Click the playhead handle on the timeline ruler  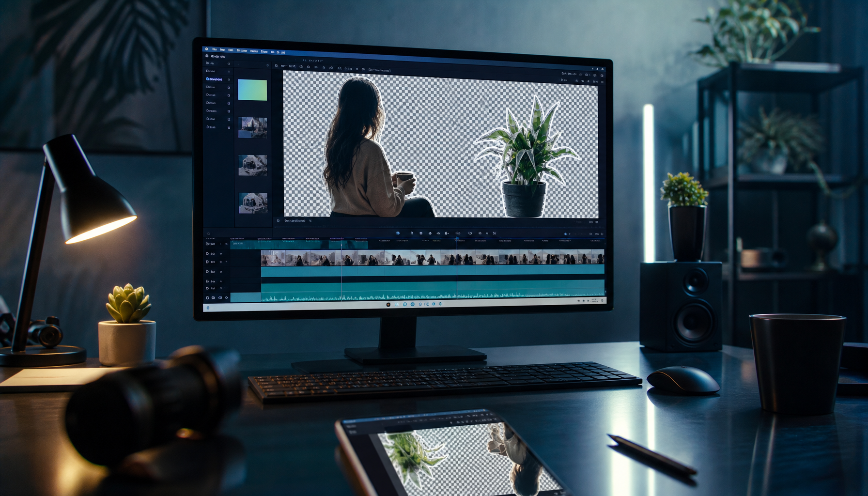click(457, 238)
